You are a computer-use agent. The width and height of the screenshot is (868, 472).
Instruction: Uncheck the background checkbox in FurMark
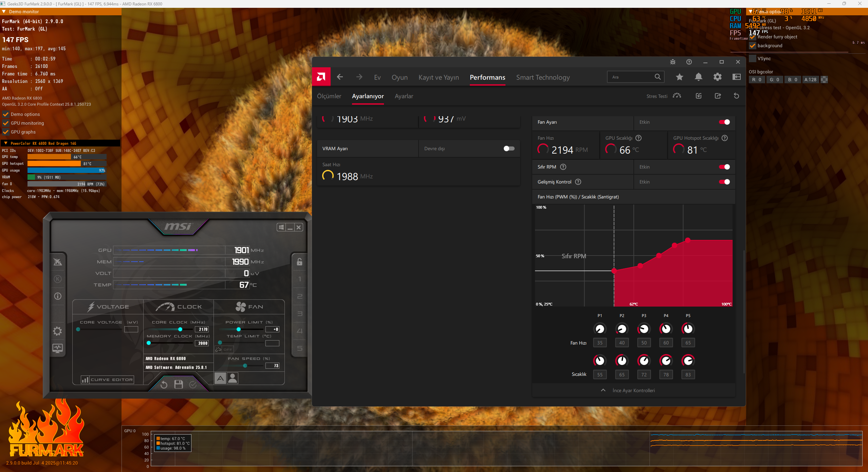753,46
